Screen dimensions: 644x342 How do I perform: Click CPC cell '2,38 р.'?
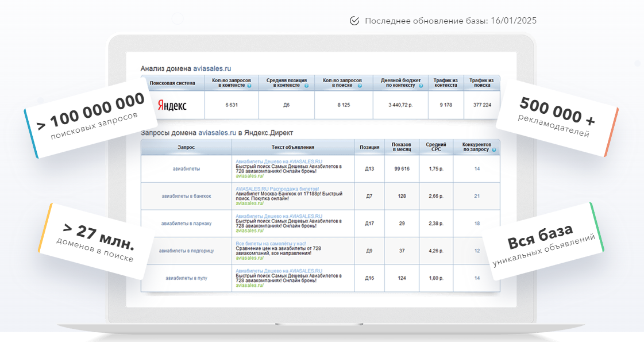coord(436,224)
